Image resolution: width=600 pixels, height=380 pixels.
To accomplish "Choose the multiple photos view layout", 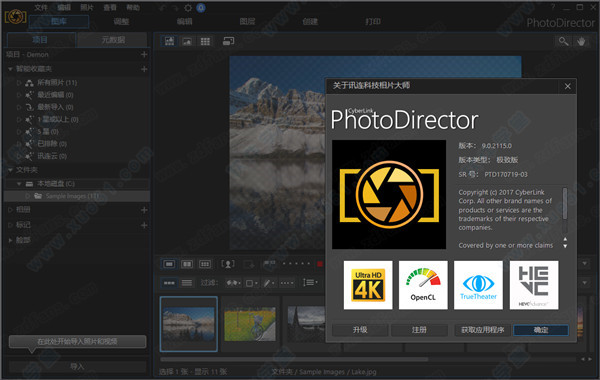I will [205, 264].
